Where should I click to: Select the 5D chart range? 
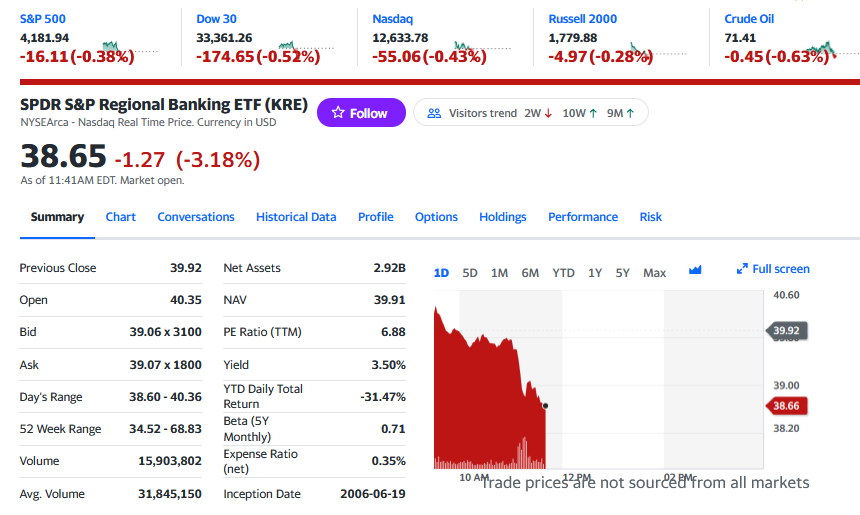[469, 273]
